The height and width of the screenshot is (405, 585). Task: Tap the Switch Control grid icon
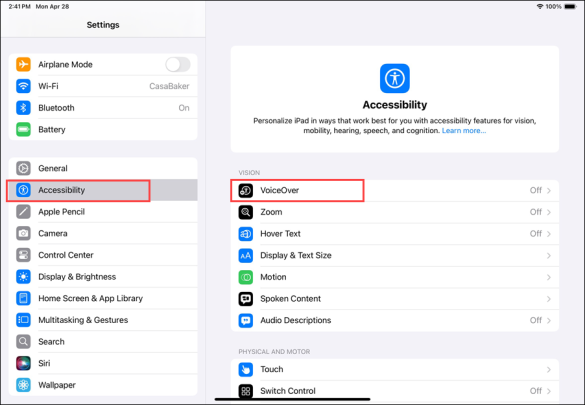[245, 390]
